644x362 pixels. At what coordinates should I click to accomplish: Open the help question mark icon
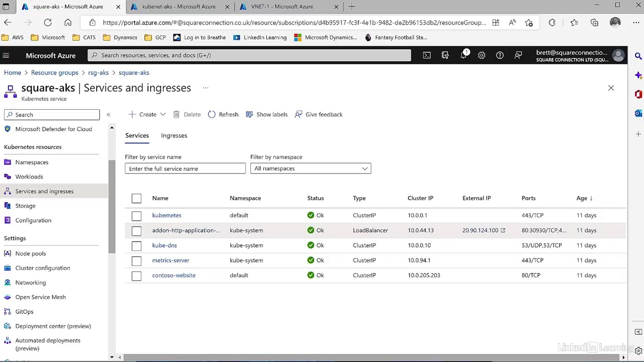pos(500,55)
